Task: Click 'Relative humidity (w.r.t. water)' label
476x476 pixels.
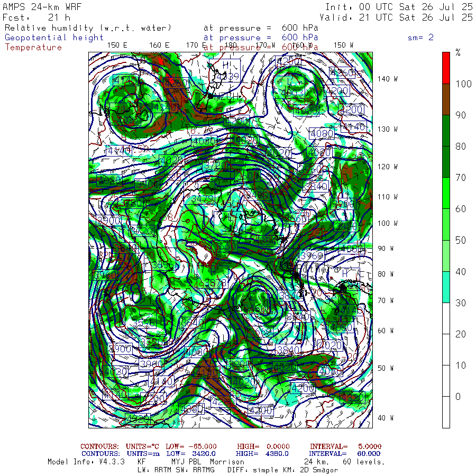Action: 88,28
